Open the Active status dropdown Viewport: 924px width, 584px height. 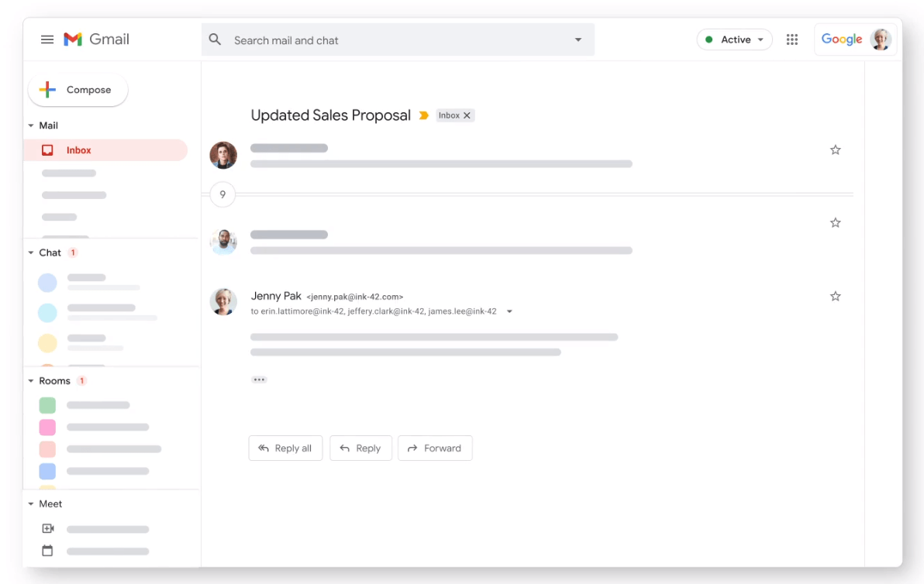coord(734,39)
